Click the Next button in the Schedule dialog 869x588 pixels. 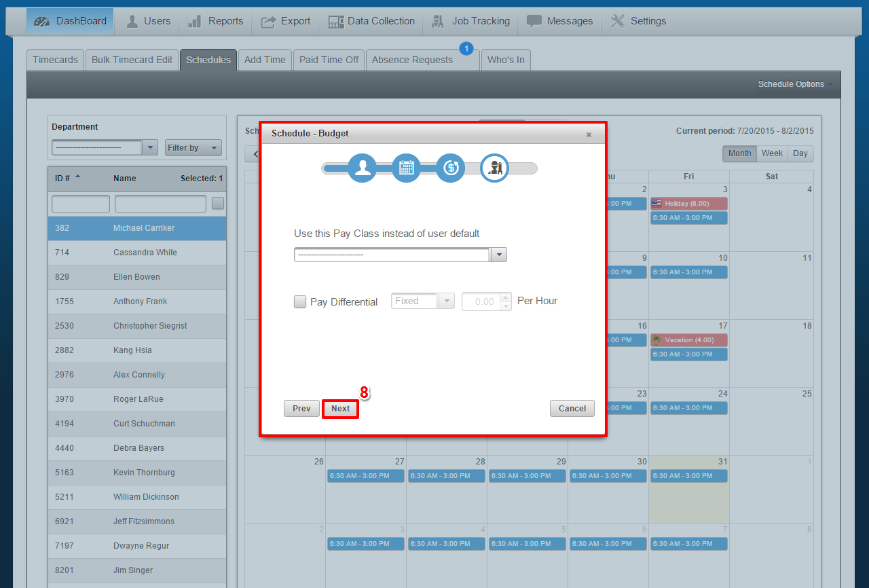(340, 408)
